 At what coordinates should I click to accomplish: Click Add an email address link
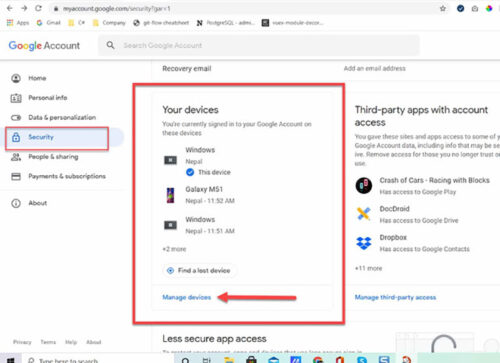375,68
